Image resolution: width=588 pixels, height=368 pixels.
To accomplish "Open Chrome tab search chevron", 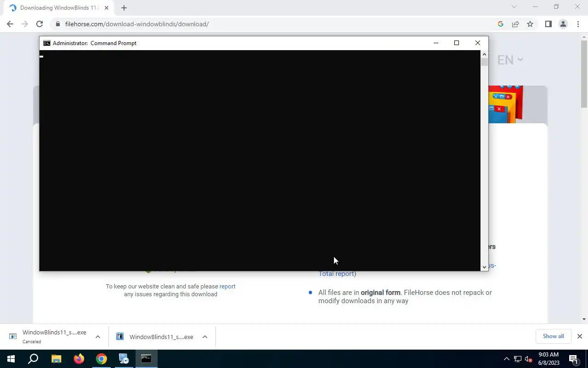I will tap(514, 7).
